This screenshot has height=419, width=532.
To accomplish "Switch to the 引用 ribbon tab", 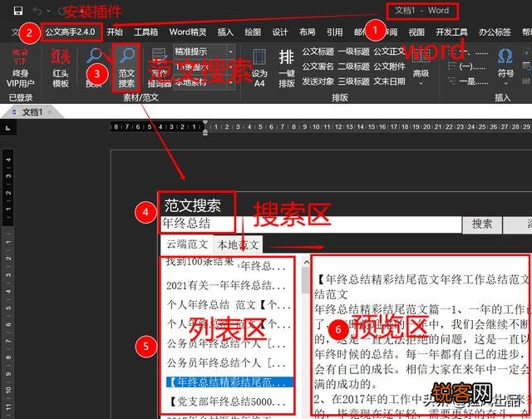I will coord(334,32).
